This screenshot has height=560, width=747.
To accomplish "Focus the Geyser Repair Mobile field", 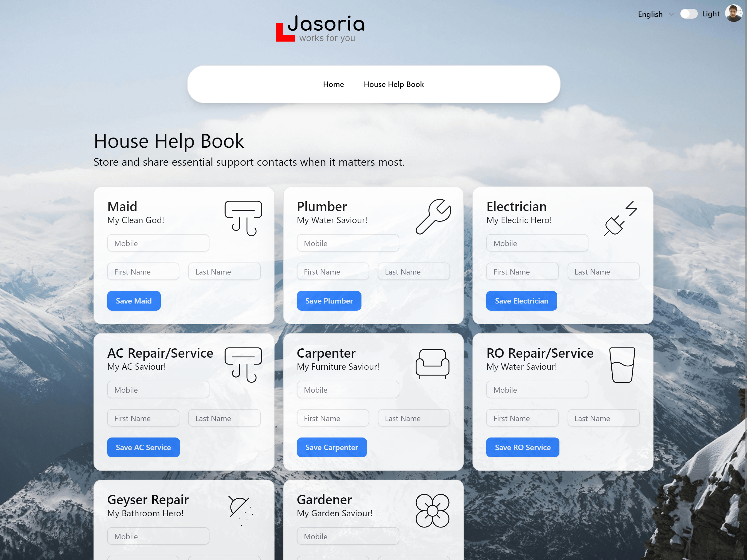I will click(158, 536).
